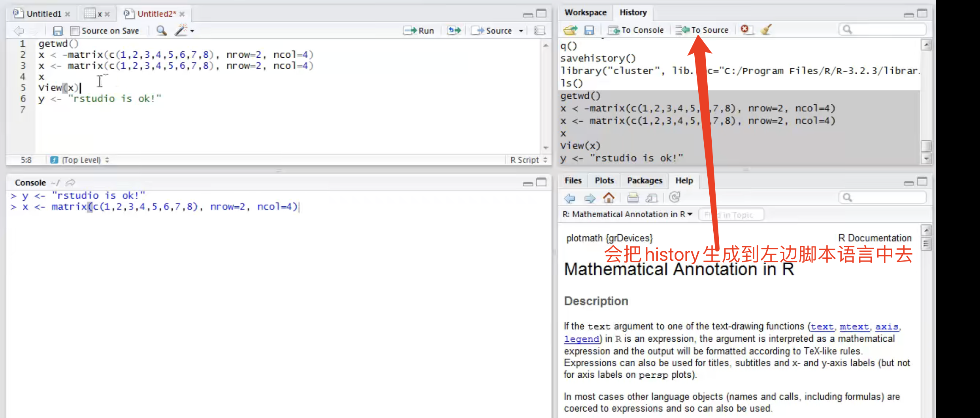Viewport: 980px width, 418px height.
Task: Print the help topic icon
Action: (633, 198)
